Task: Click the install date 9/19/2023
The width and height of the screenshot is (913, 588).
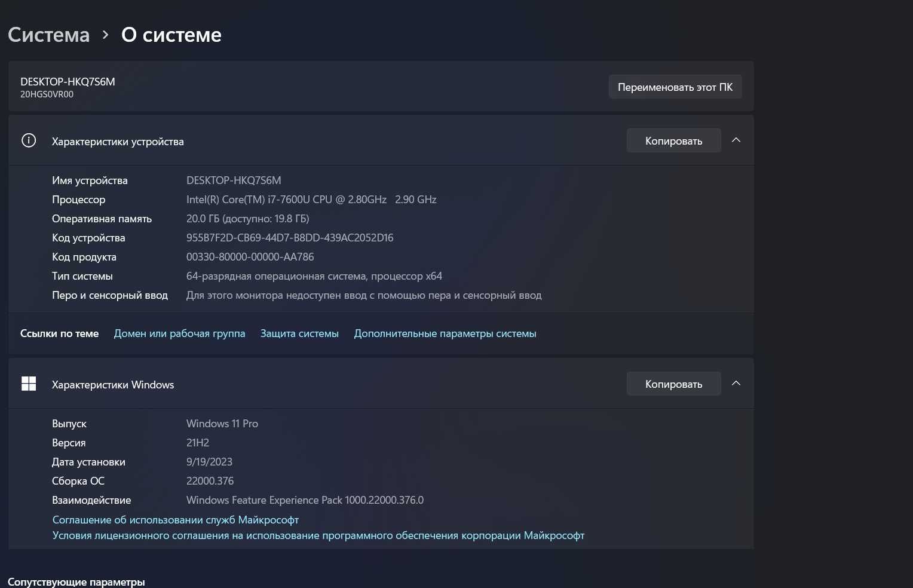Action: (x=209, y=462)
